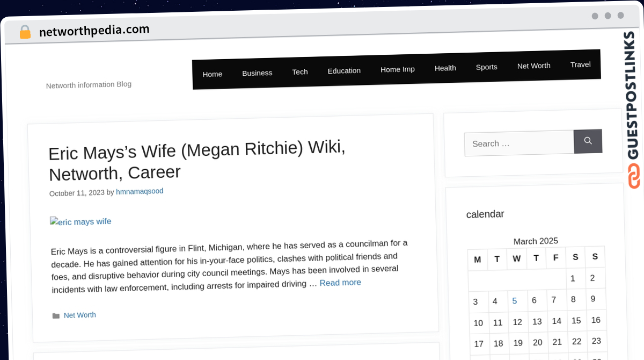
Task: Click the Eric Mays article excerpt paragraph
Action: (x=230, y=267)
